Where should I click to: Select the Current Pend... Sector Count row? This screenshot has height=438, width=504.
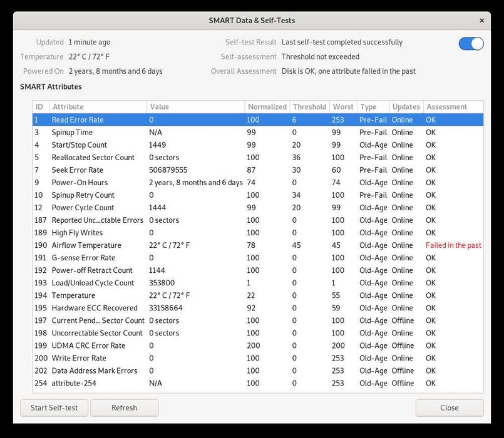tap(258, 320)
